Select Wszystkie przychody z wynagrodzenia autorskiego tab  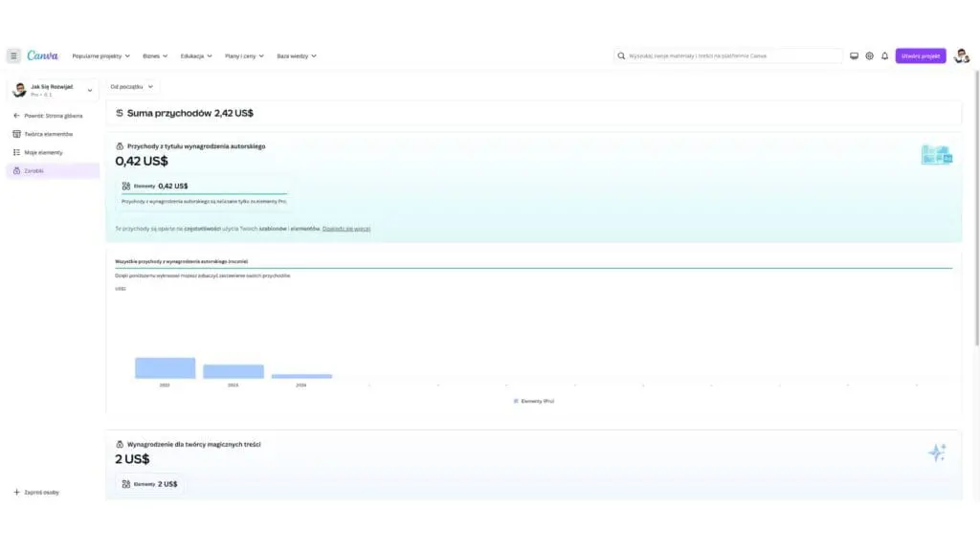[181, 262]
